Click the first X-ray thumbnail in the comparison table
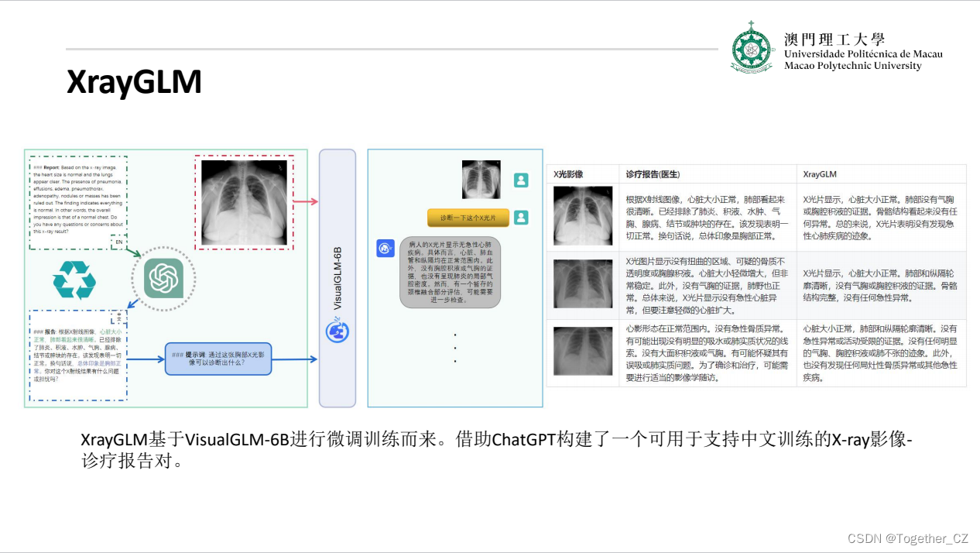Screen dimensions: 980x553 582,215
